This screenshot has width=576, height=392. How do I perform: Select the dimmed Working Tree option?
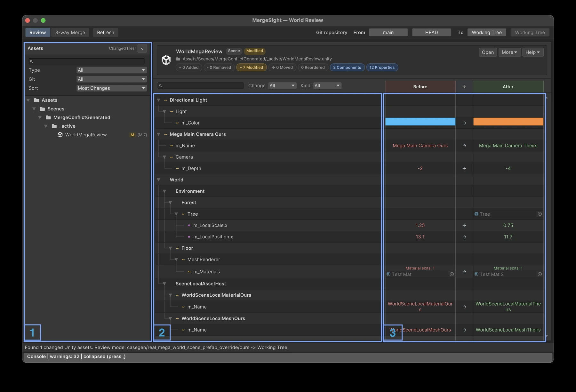click(x=530, y=32)
